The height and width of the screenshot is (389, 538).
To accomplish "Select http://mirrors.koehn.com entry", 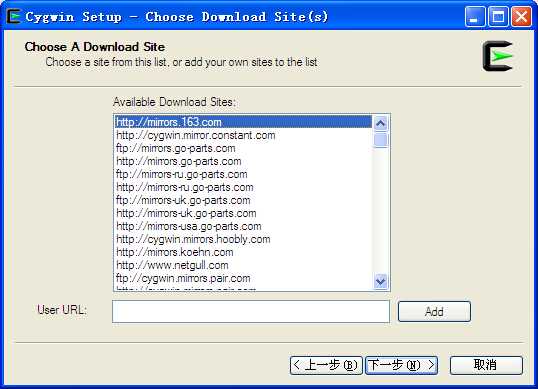I will (243, 252).
